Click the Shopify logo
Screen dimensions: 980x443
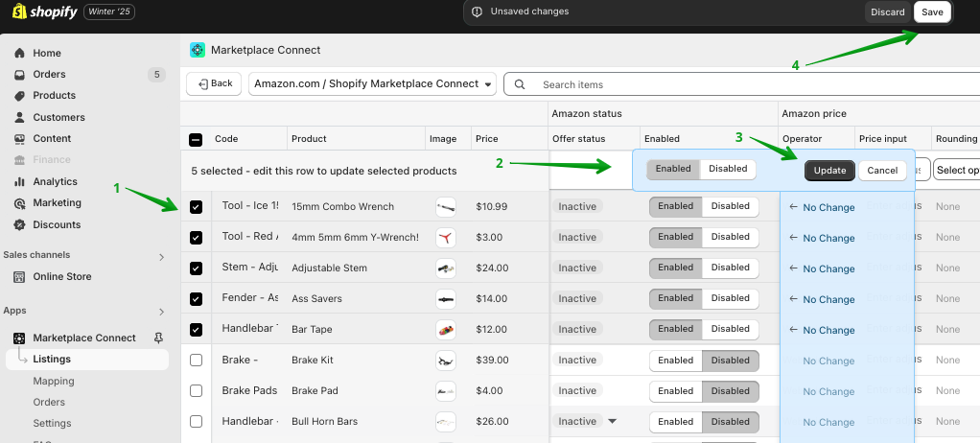pyautogui.click(x=44, y=12)
